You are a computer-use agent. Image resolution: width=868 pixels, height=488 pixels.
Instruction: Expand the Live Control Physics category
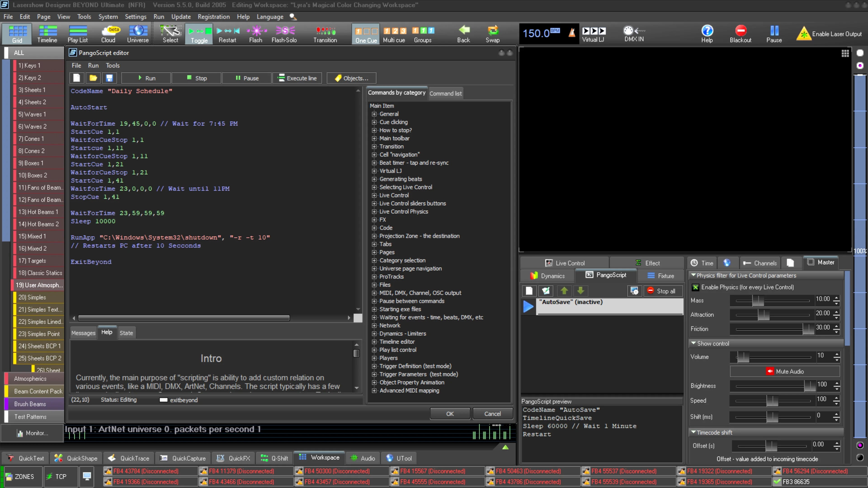click(x=374, y=212)
